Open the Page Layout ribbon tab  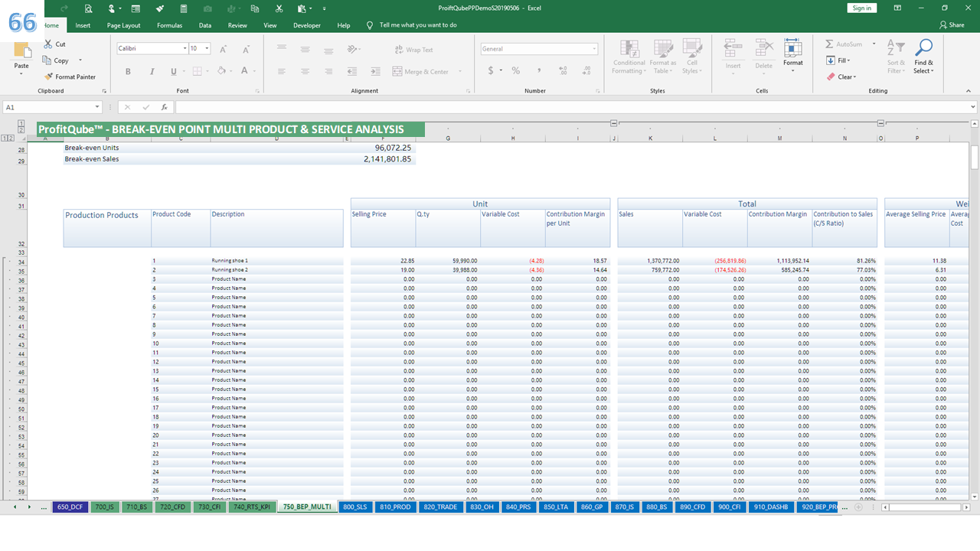click(123, 25)
